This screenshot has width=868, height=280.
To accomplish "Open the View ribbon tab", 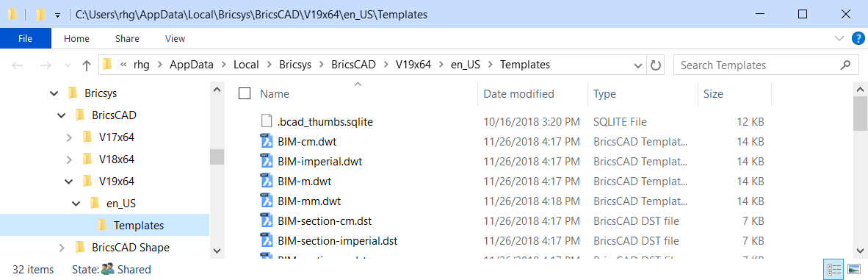I will point(175,38).
